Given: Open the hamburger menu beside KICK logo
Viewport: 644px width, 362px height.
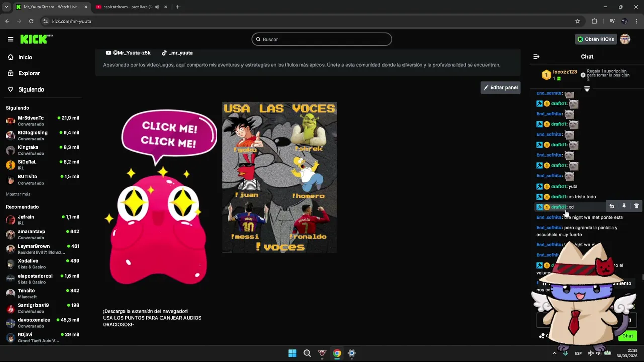Looking at the screenshot, I should point(10,39).
